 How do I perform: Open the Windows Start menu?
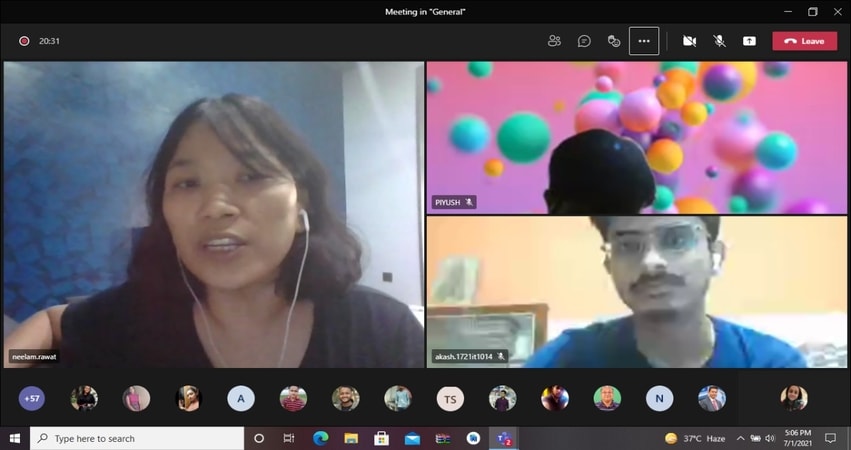[x=15, y=438]
